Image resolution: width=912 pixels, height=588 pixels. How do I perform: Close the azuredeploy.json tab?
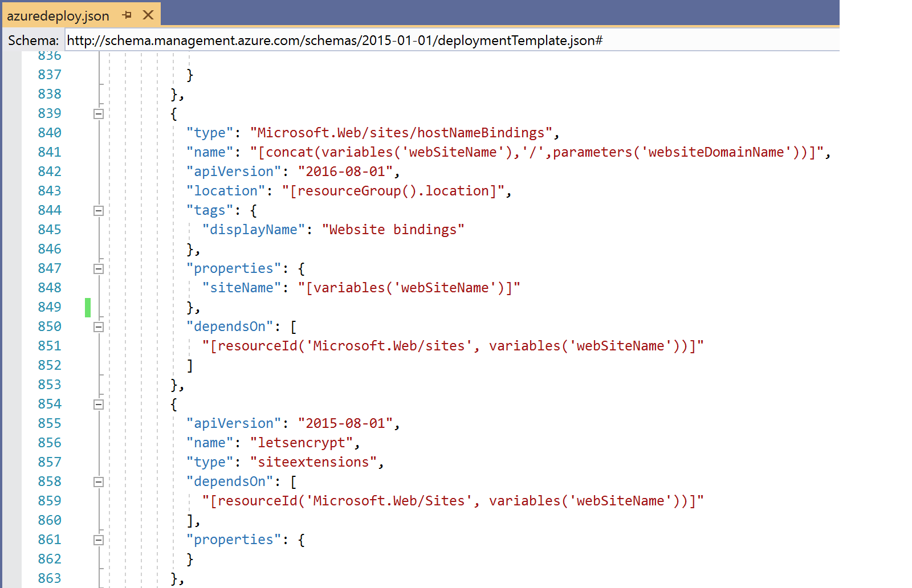pyautogui.click(x=148, y=15)
